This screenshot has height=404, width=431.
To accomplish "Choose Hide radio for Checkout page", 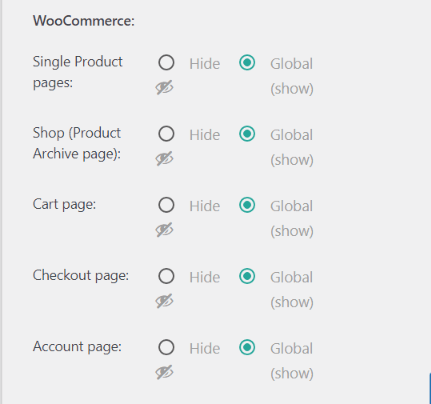I will (x=166, y=276).
